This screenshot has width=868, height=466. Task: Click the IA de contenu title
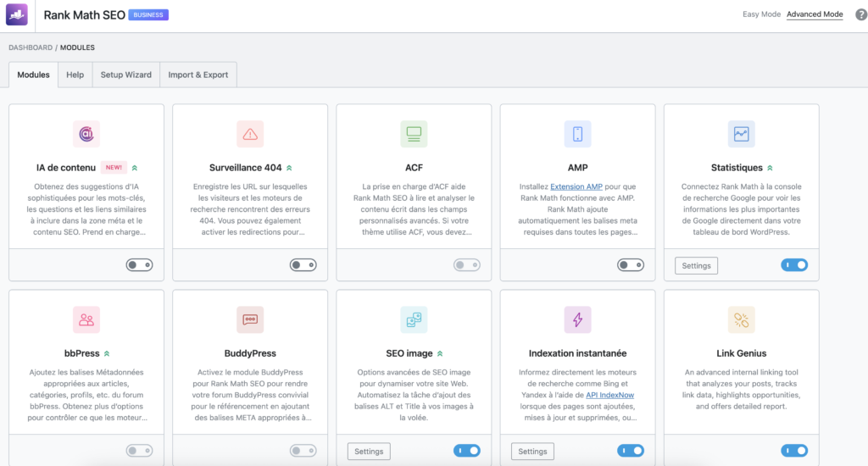point(66,168)
